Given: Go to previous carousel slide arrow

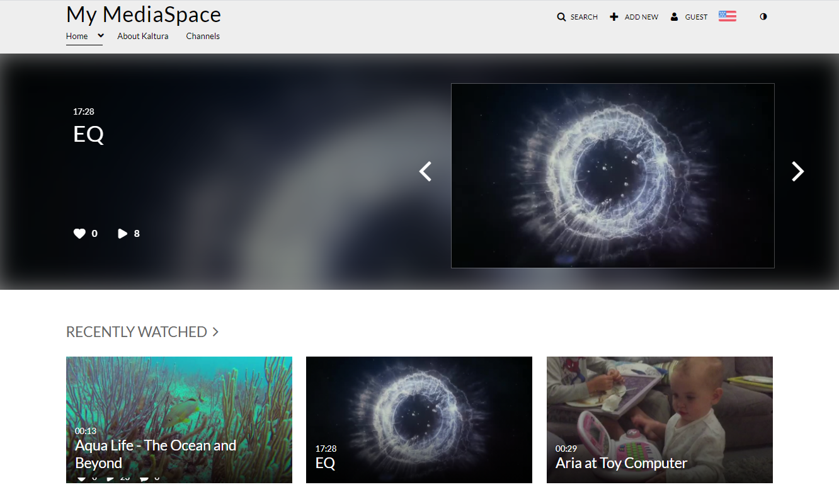Looking at the screenshot, I should click(426, 171).
